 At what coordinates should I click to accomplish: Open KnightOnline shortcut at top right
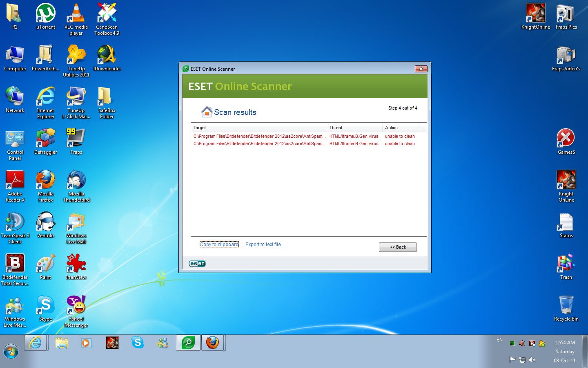point(535,17)
